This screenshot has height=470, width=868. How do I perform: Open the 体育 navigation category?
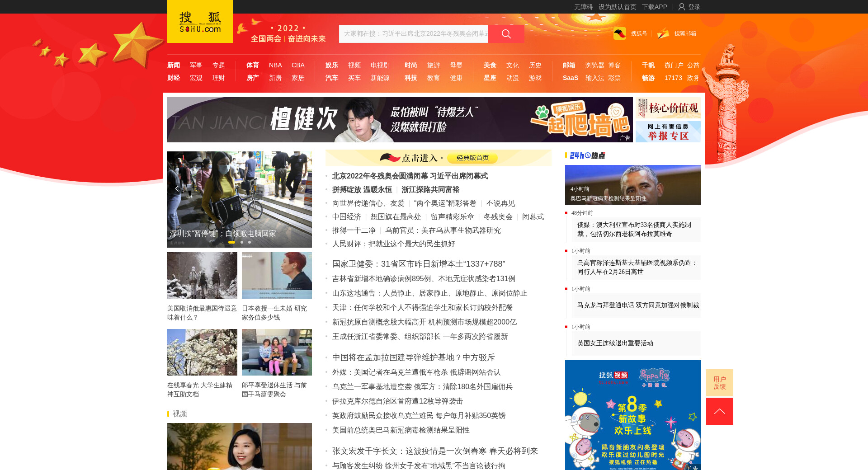(253, 65)
